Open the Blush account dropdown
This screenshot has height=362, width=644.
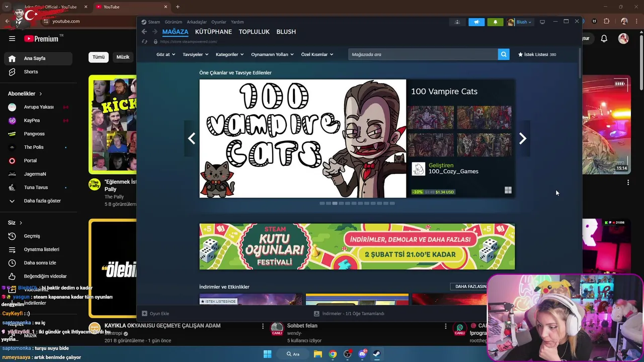(x=520, y=22)
